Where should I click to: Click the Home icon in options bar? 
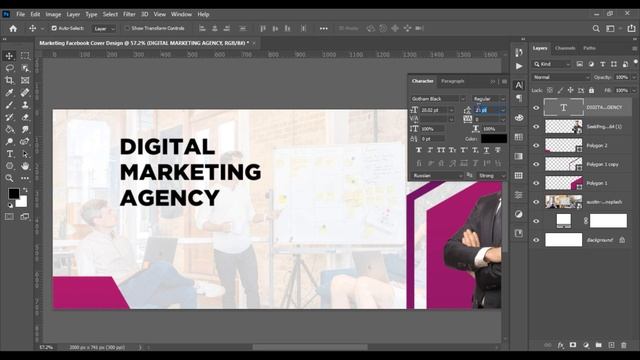point(13,28)
